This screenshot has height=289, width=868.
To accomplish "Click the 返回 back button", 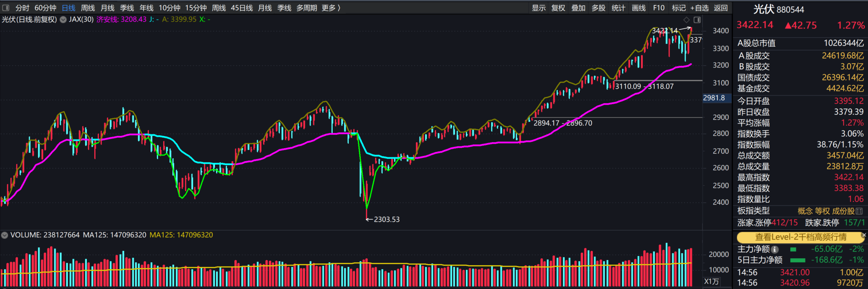I will [720, 8].
